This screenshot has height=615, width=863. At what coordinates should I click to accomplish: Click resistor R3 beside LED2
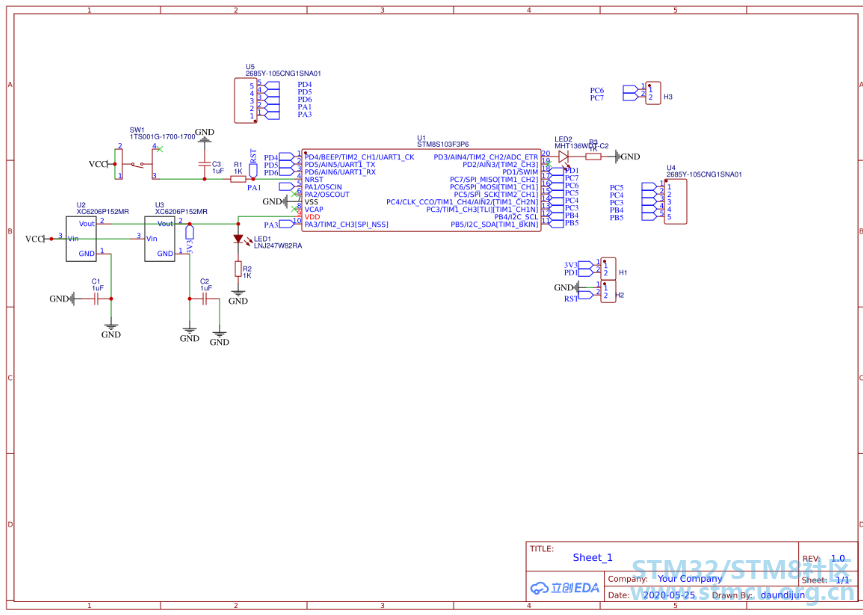(593, 156)
